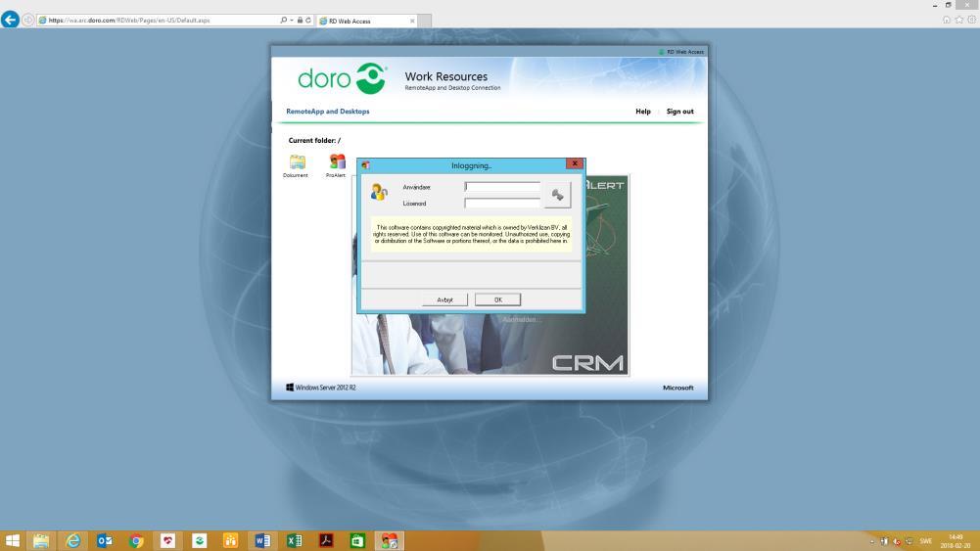Open browser Tools gear icon
980x551 pixels.
click(971, 20)
